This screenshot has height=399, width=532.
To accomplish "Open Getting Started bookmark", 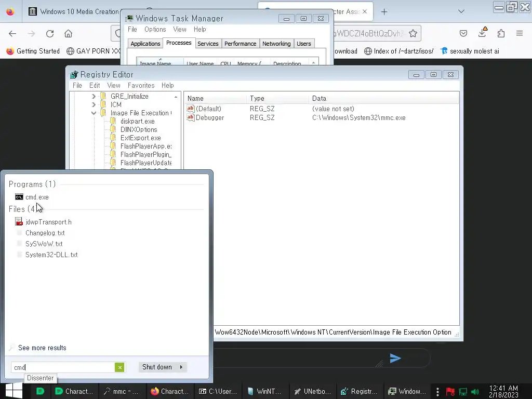I will point(33,51).
